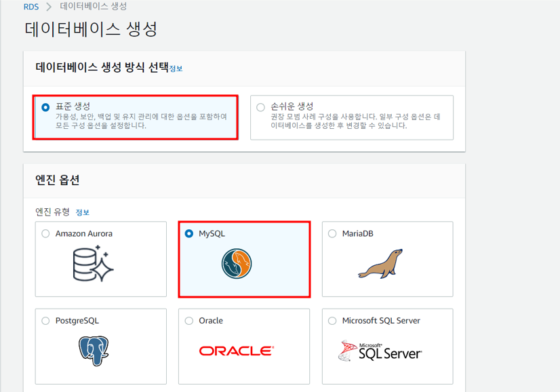Click the 손쉬운 생성 option title
Viewport: 560px width, 392px height.
pyautogui.click(x=292, y=106)
